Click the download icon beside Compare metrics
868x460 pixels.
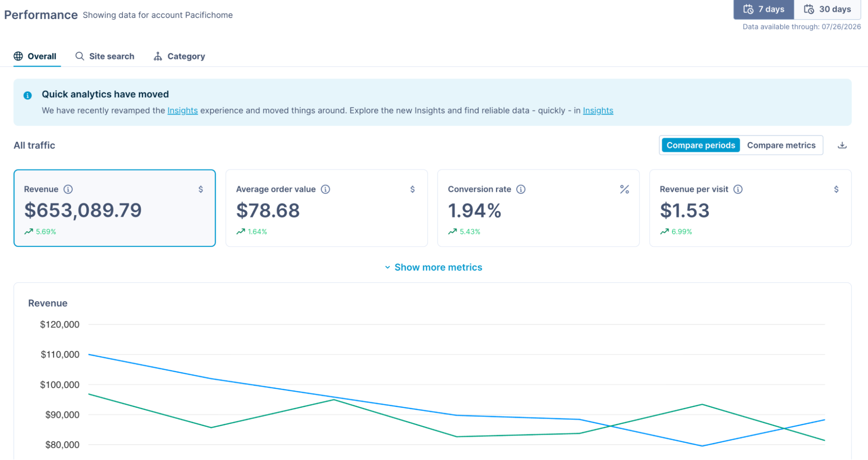pos(842,145)
